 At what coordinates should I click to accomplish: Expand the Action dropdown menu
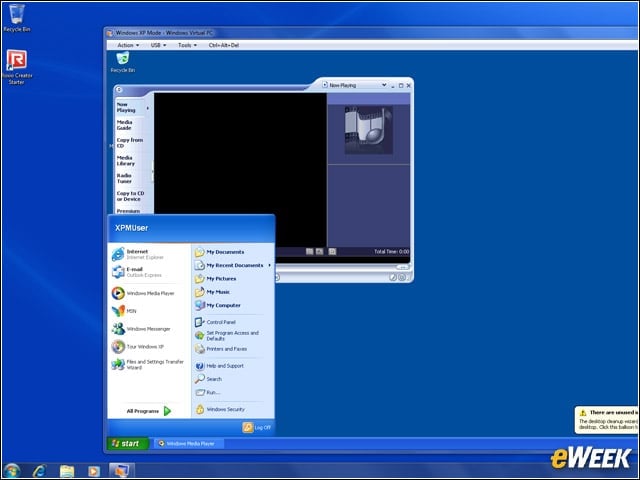[128, 45]
